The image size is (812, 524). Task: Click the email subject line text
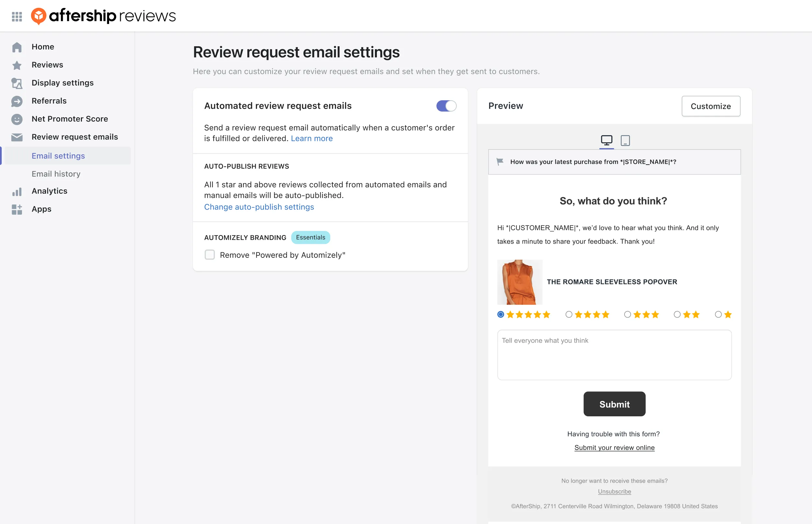click(593, 162)
